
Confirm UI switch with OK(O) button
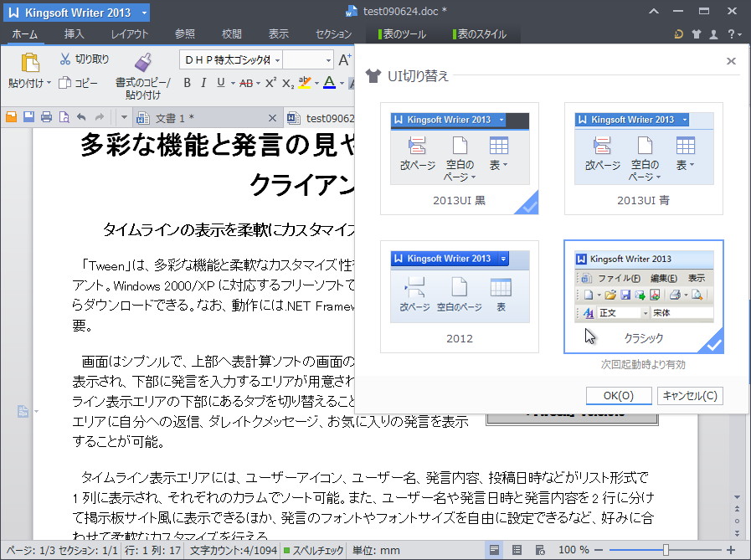click(618, 395)
